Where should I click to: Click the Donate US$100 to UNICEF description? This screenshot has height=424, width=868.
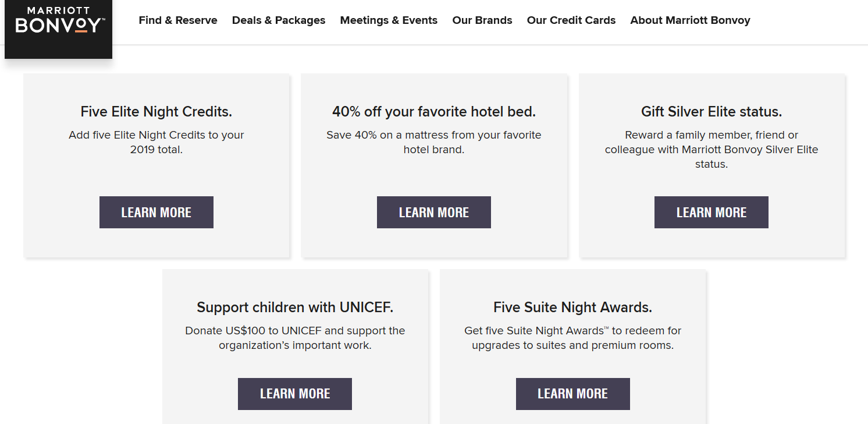pos(295,338)
